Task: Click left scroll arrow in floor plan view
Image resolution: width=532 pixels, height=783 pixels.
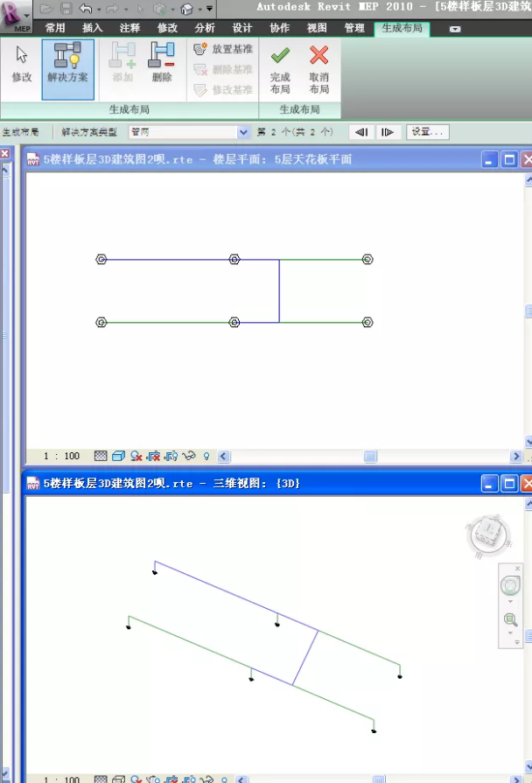Action: [223, 456]
